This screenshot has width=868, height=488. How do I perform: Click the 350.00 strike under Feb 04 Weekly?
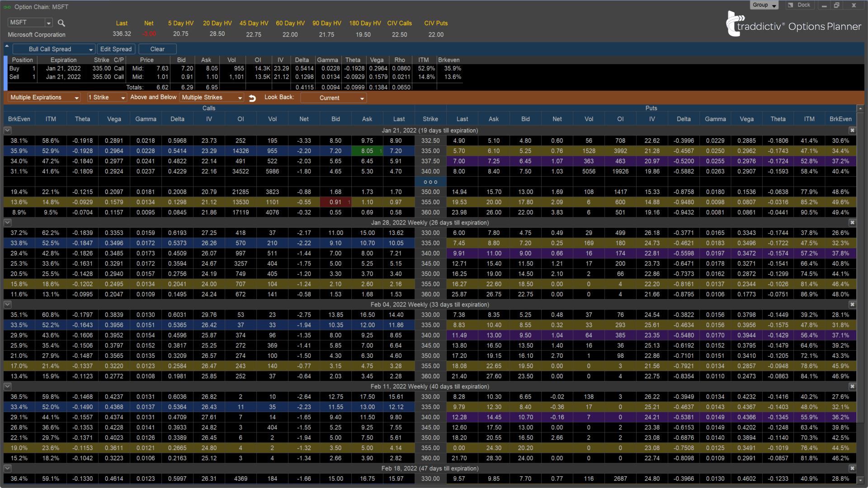click(430, 356)
